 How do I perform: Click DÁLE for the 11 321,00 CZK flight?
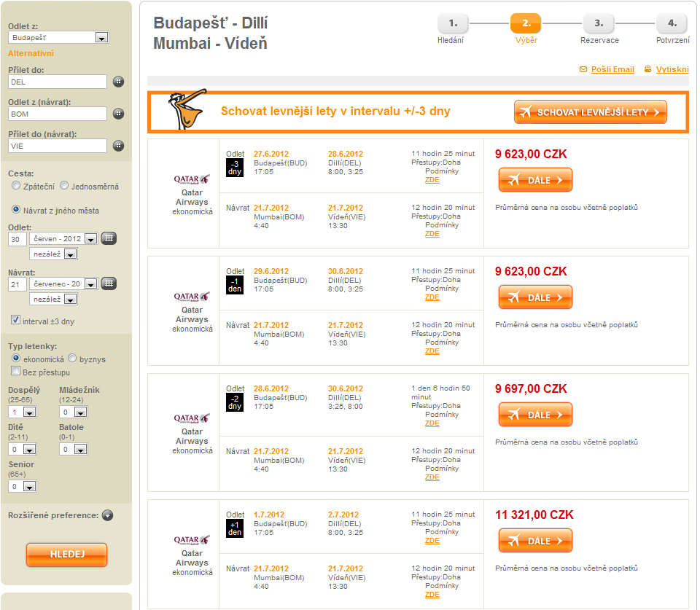535,541
